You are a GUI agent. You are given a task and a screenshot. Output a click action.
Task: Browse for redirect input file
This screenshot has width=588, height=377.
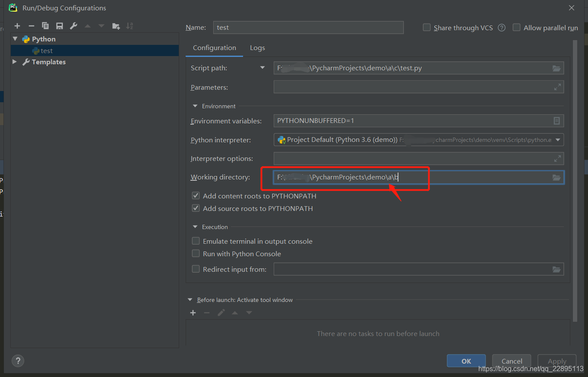[x=556, y=269]
